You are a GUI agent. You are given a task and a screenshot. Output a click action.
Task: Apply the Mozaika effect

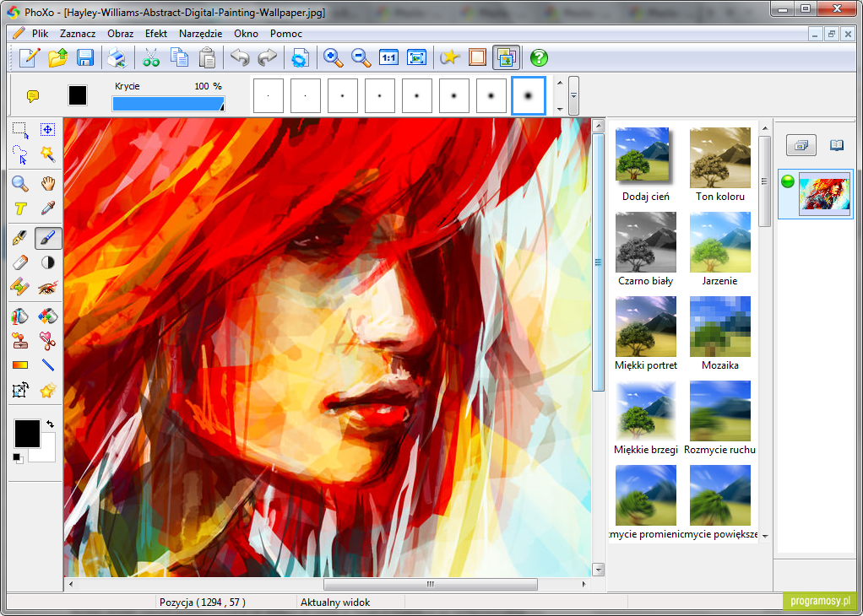(720, 333)
